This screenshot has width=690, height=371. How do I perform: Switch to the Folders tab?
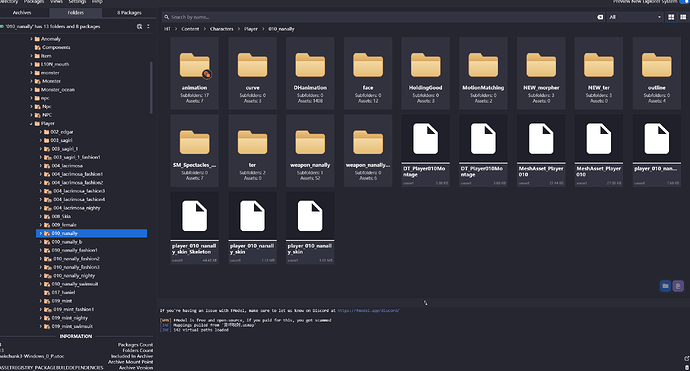[76, 13]
